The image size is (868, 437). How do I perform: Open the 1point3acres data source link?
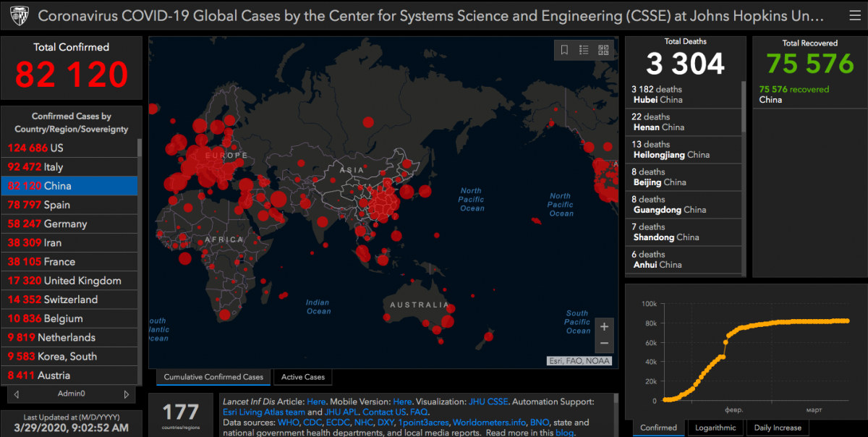point(424,423)
